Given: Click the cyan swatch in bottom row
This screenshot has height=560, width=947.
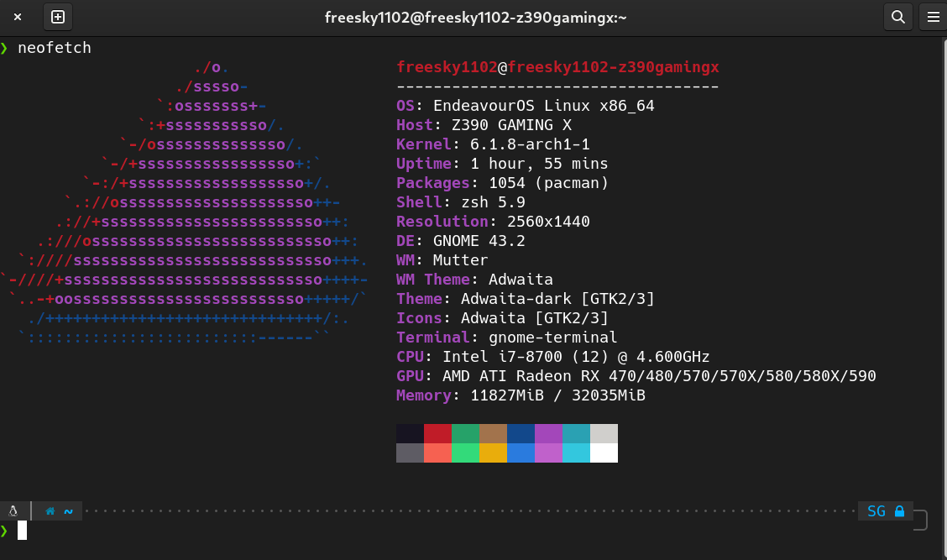Looking at the screenshot, I should 576,453.
